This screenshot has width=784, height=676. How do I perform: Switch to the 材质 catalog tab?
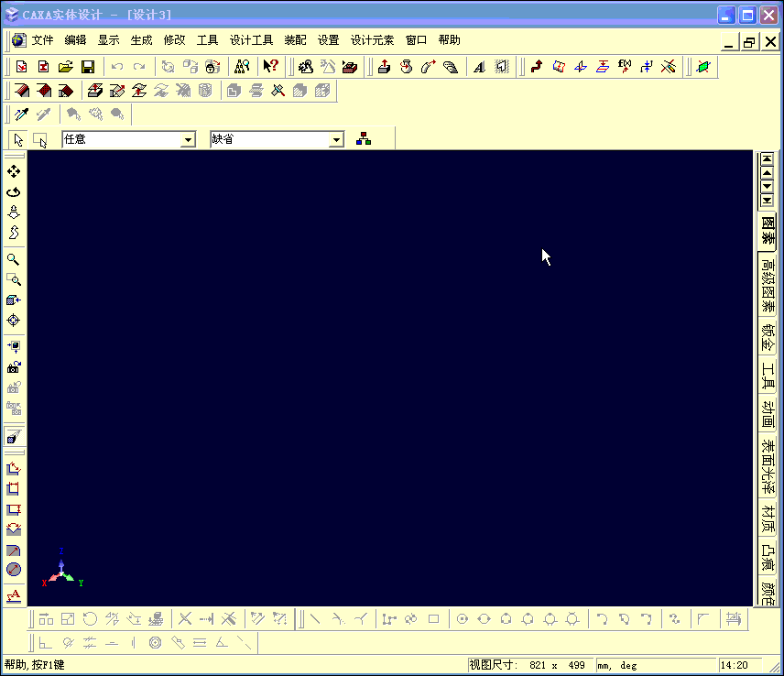coord(768,518)
